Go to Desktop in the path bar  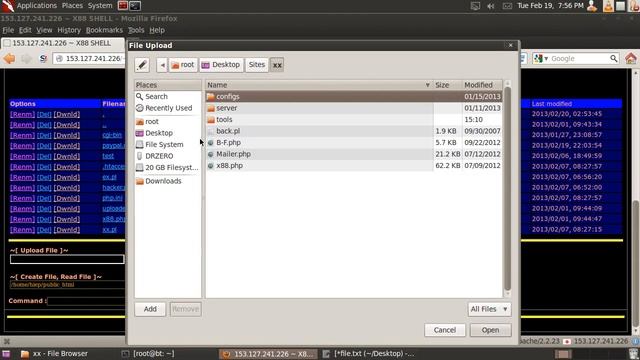[x=221, y=65]
